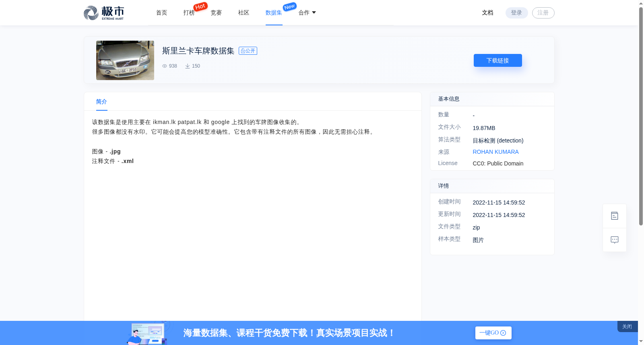
Task: Switch to the 简介 tab
Action: 102,102
